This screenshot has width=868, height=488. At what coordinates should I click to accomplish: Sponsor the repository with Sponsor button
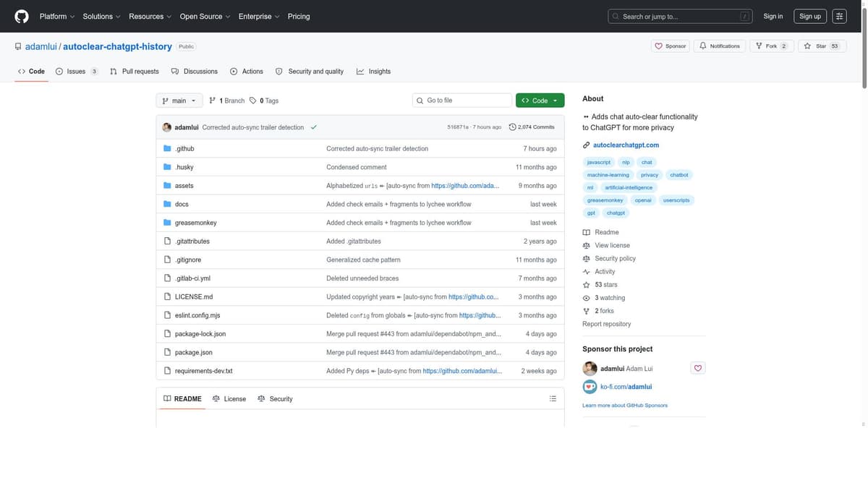click(671, 46)
